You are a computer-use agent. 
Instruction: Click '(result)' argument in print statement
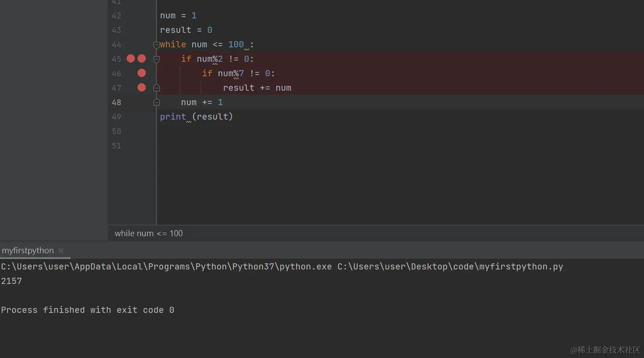212,117
